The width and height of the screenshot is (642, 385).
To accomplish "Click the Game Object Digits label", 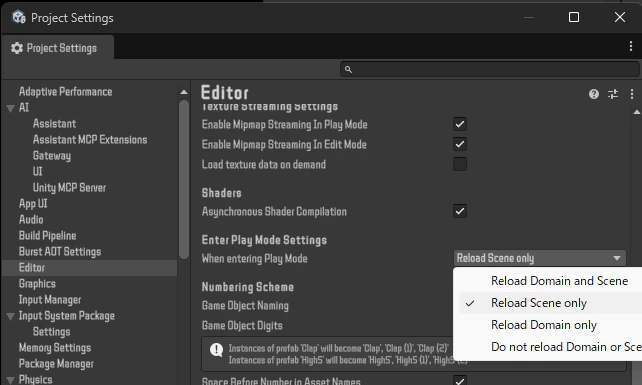I will tap(242, 326).
